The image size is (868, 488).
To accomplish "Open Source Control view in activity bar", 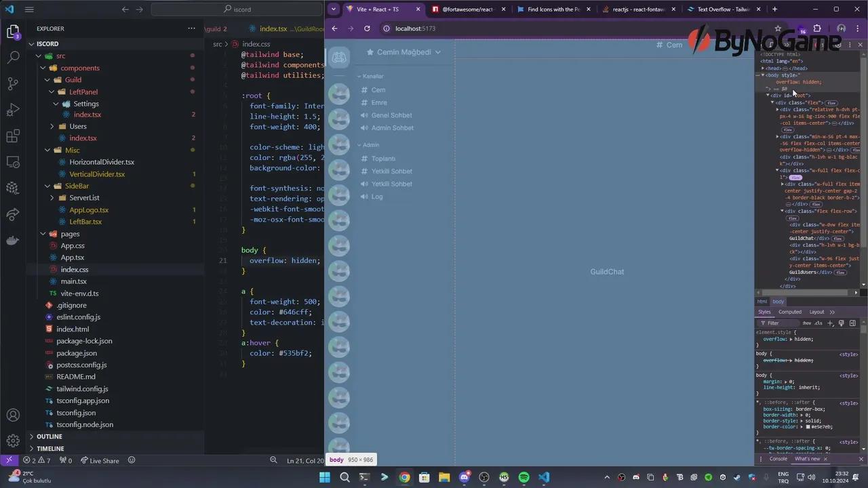I will pos(13,84).
